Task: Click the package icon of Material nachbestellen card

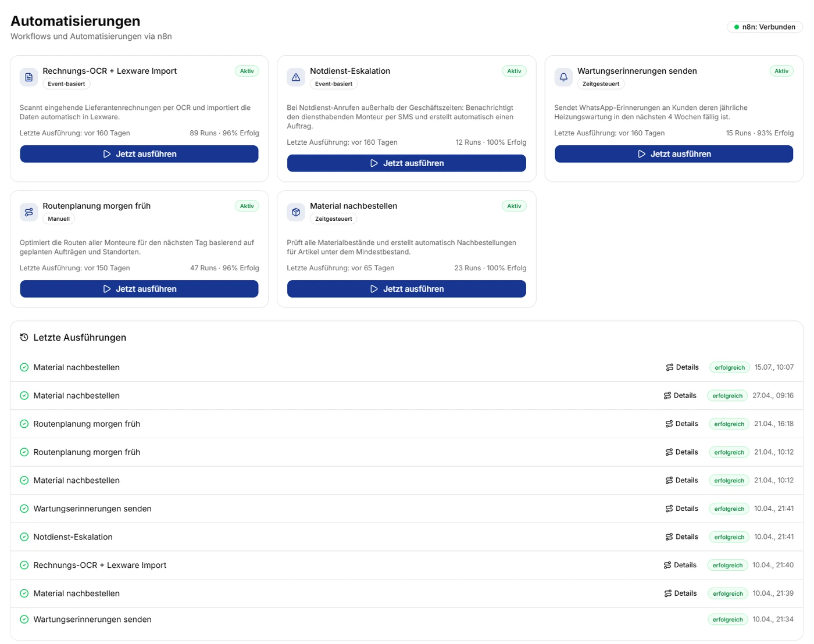Action: [296, 212]
